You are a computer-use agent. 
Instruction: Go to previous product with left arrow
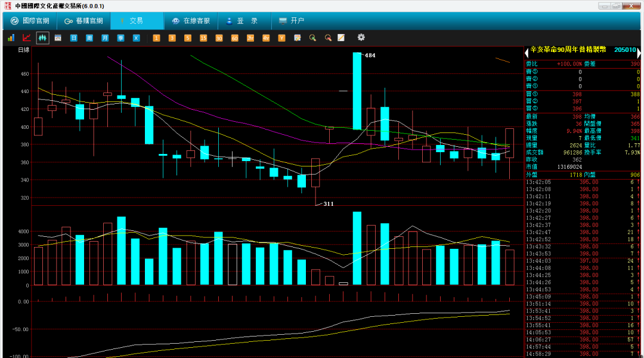(527, 53)
